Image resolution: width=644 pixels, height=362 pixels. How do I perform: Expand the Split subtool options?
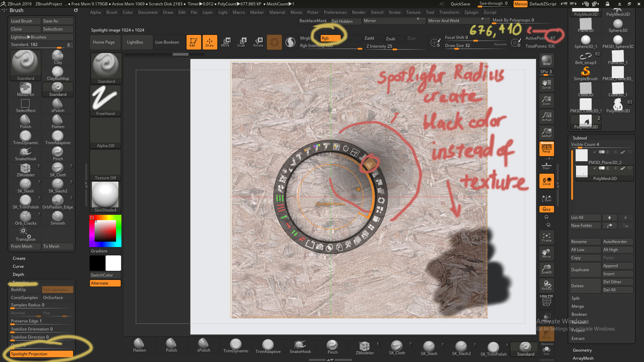576,298
